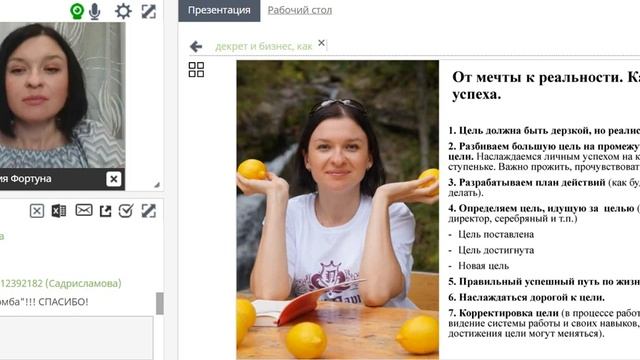Mute the microphone icon

tap(95, 11)
